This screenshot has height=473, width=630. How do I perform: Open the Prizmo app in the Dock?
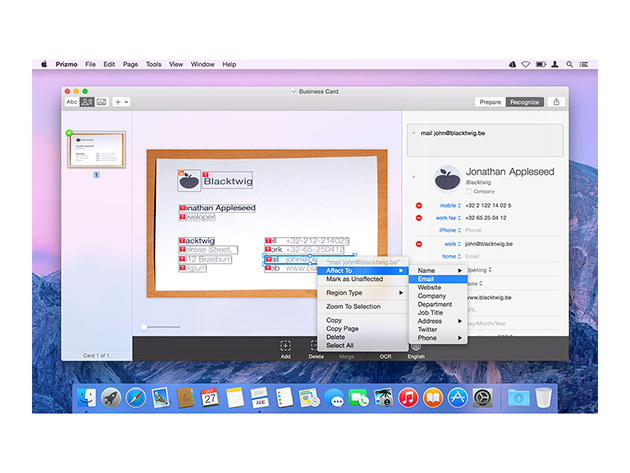[x=260, y=398]
